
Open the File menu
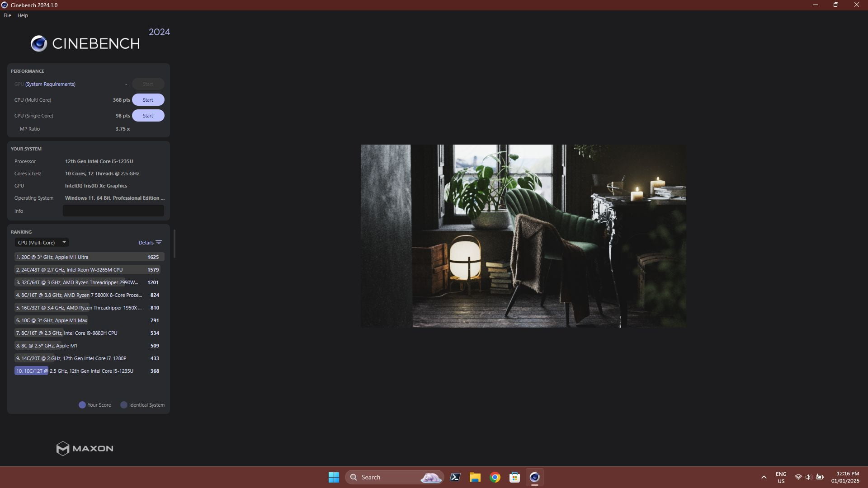[7, 15]
